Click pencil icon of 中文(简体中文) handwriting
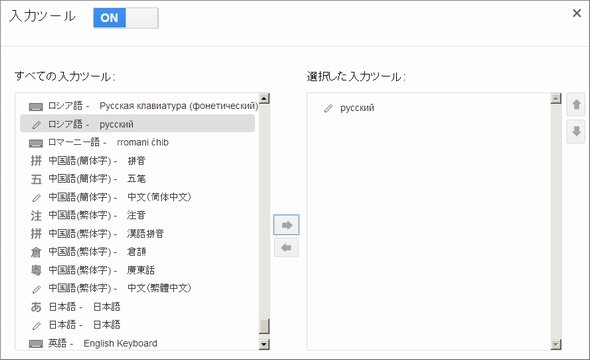This screenshot has width=590, height=360. tap(36, 197)
